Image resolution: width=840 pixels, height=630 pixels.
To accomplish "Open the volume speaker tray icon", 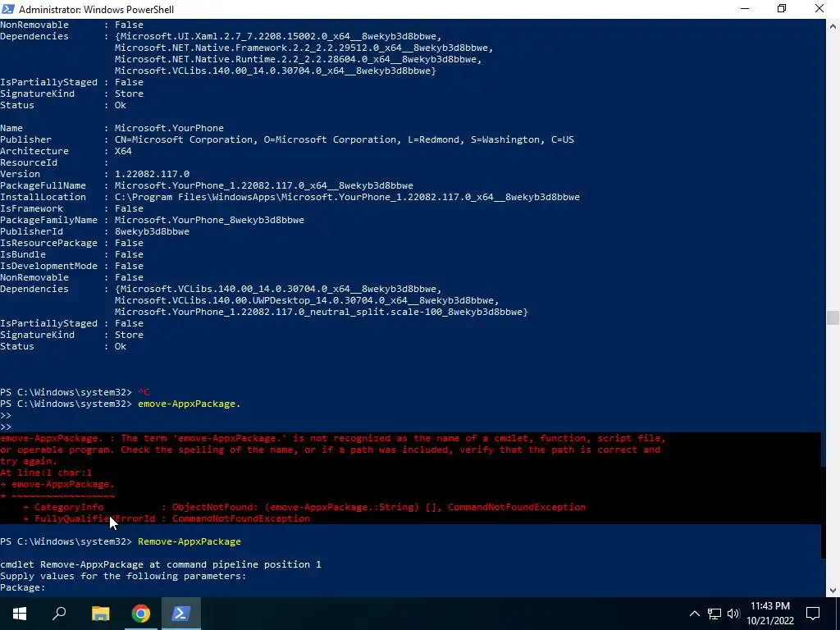I will coord(733,614).
